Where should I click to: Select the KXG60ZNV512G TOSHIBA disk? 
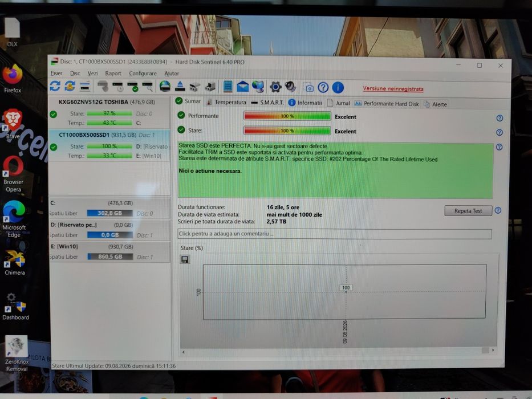[x=109, y=113]
